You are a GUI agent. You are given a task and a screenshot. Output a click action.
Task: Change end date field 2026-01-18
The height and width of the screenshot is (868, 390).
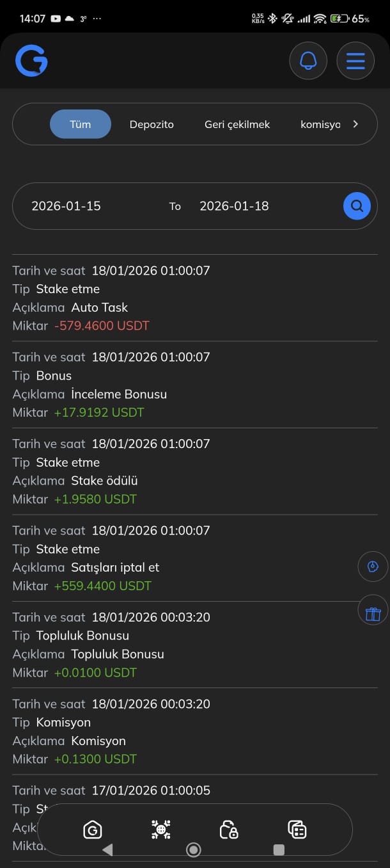pos(234,206)
